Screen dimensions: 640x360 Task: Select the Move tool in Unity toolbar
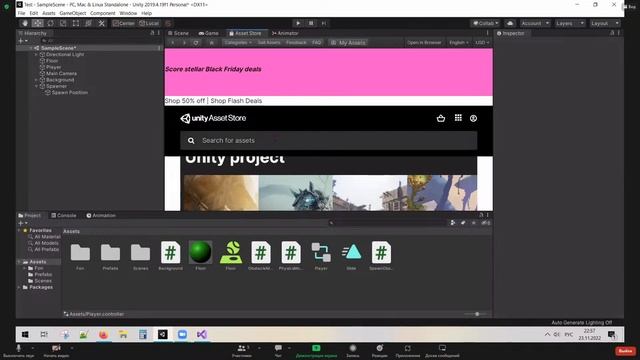tap(38, 23)
